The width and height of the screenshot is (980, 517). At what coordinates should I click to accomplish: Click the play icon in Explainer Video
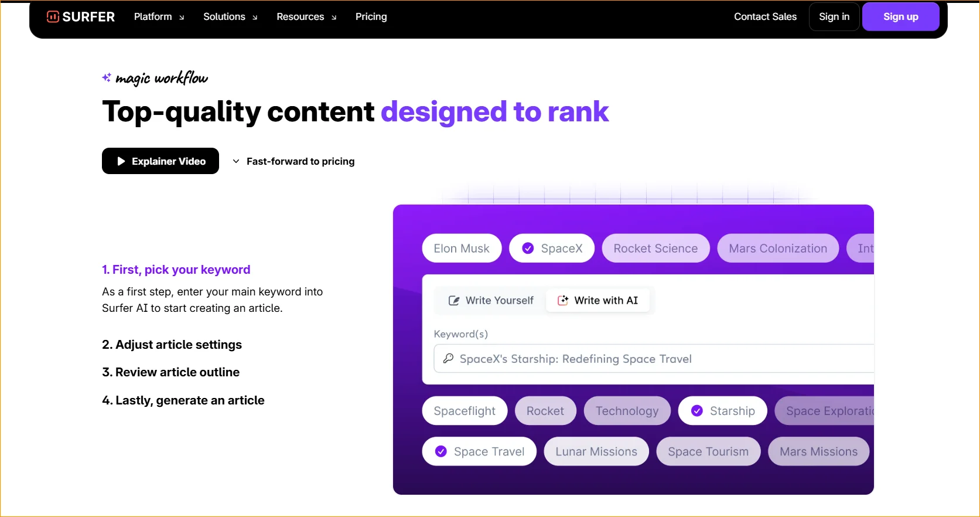tap(121, 161)
